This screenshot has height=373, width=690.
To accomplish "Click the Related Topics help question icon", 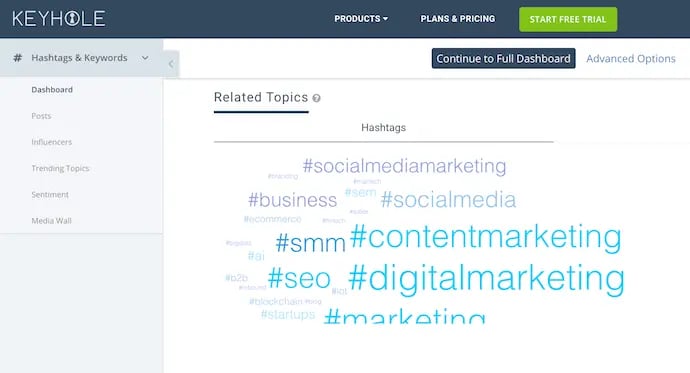I will tap(316, 98).
